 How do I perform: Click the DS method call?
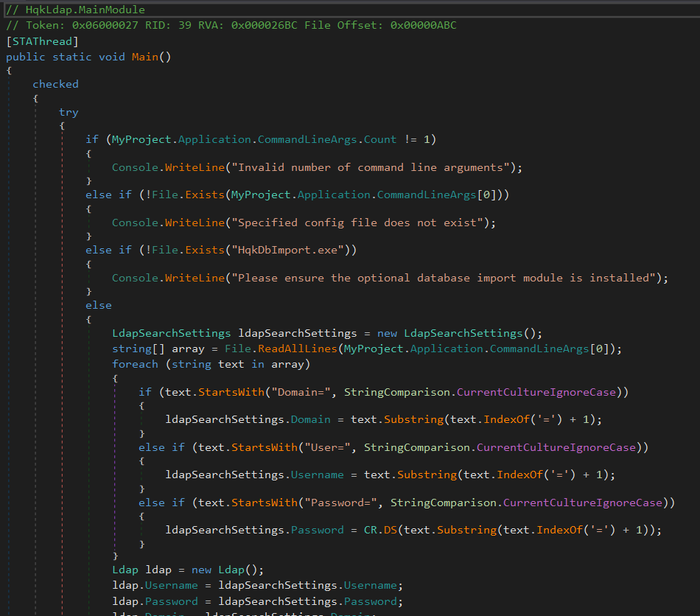(391, 531)
